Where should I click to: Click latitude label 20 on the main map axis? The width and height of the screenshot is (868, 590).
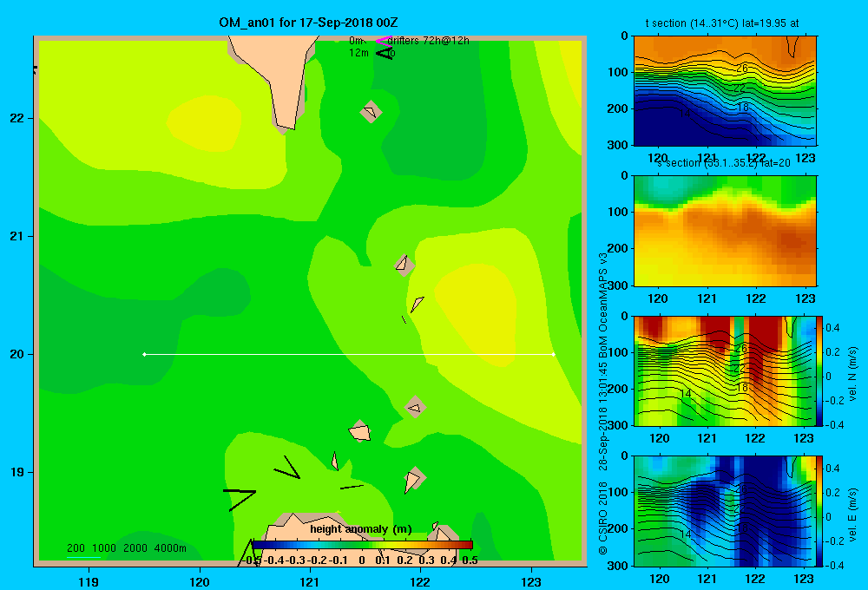(17, 354)
